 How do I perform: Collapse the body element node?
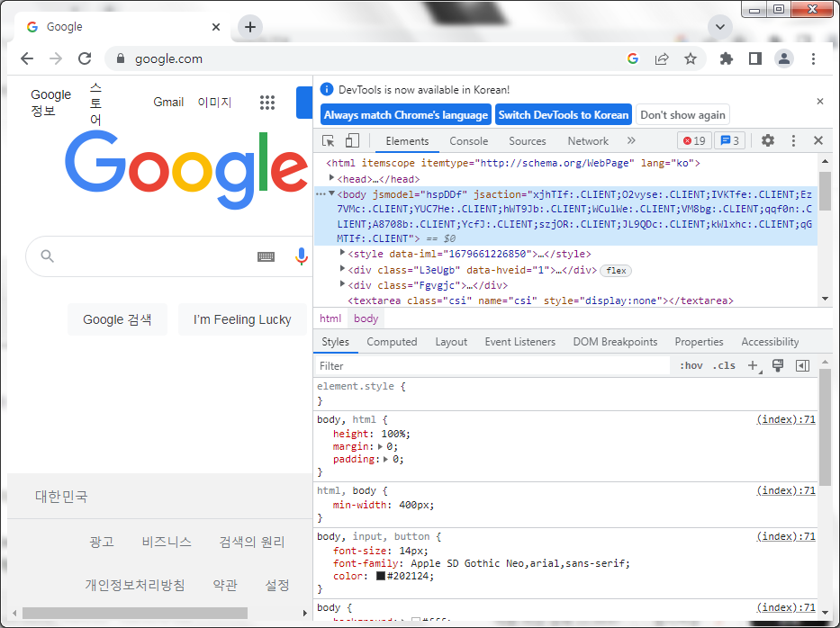pos(331,193)
